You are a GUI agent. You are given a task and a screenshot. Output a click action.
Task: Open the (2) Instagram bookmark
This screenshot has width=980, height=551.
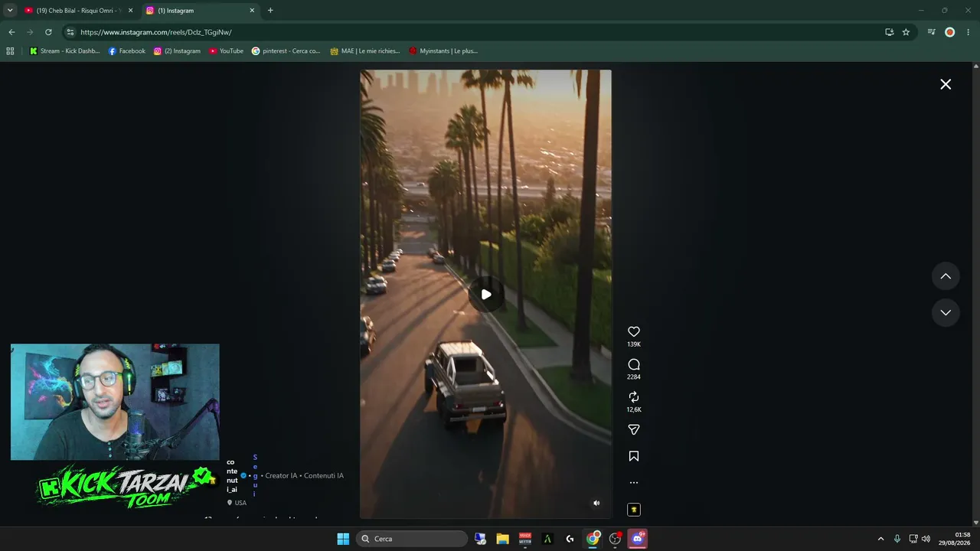177,51
